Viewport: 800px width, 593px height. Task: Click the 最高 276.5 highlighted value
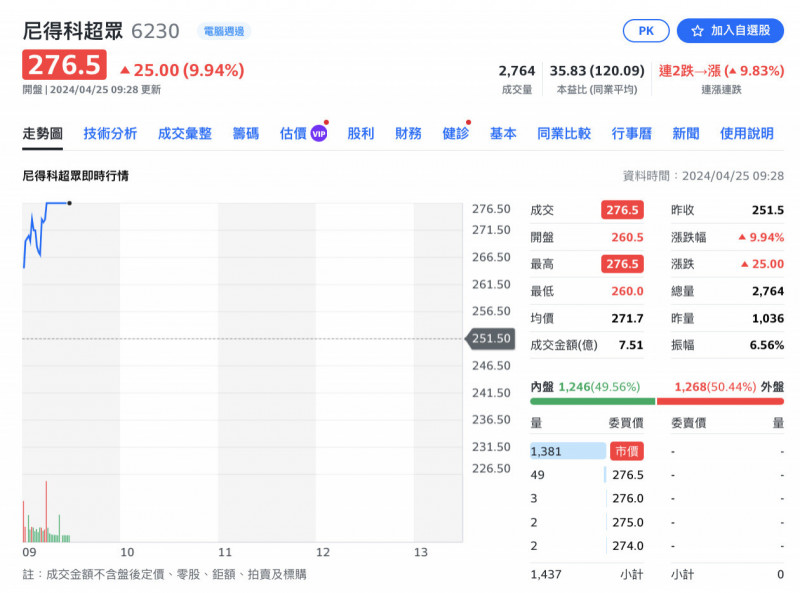coord(622,264)
